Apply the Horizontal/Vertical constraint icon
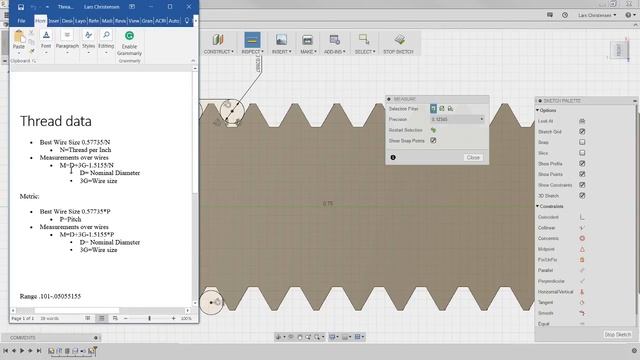The image size is (640, 360). tap(582, 292)
